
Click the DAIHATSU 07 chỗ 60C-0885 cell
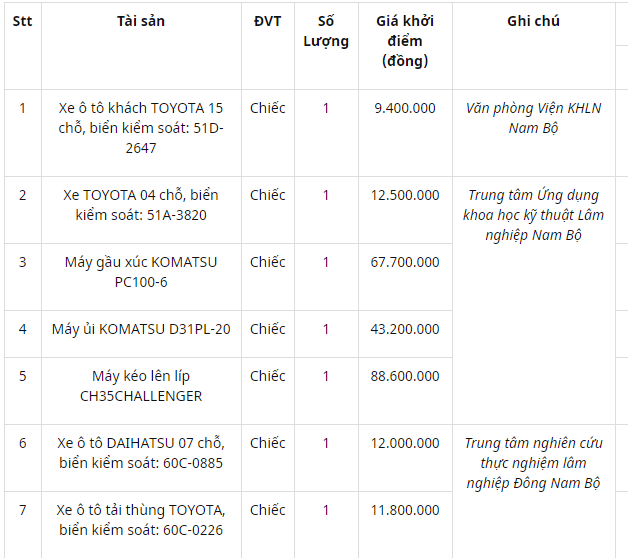click(141, 452)
